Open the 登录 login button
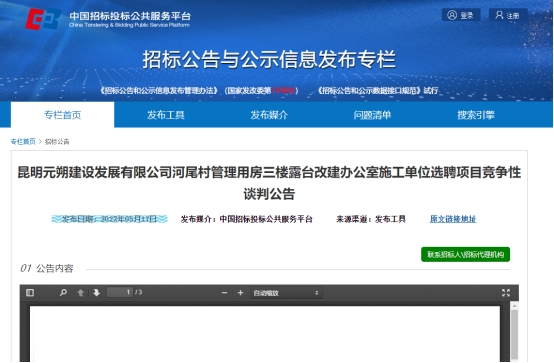This screenshot has width=554, height=363. coord(461,15)
